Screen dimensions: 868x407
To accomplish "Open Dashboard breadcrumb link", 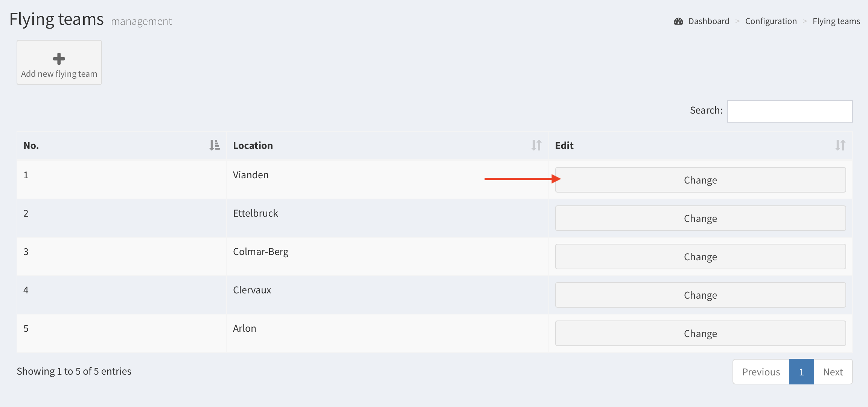I will [709, 21].
